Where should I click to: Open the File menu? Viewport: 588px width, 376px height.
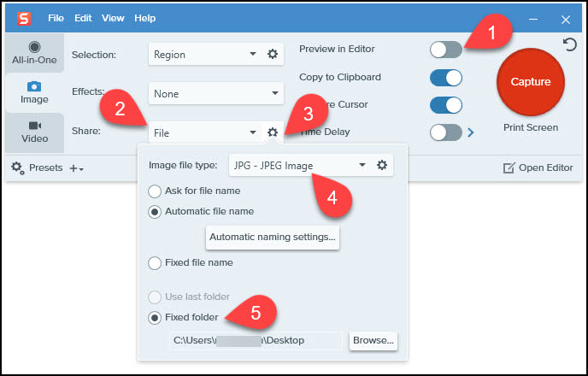tap(56, 18)
